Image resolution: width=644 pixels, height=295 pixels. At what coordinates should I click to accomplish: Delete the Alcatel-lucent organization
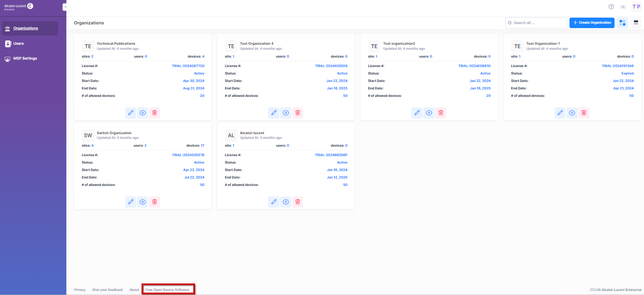(298, 202)
